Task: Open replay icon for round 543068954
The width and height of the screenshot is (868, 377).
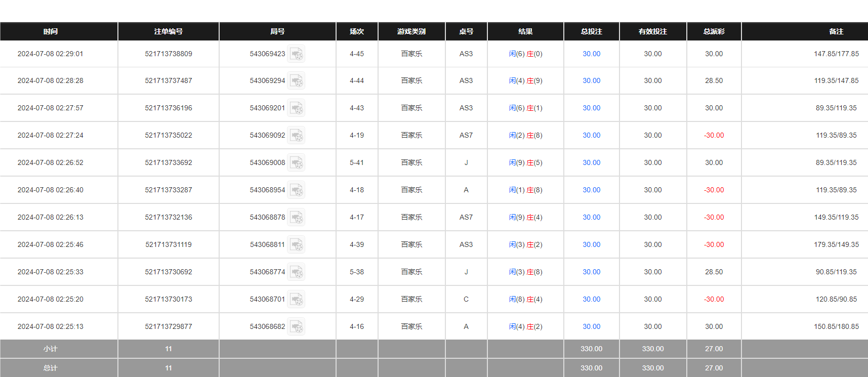Action: tap(296, 190)
